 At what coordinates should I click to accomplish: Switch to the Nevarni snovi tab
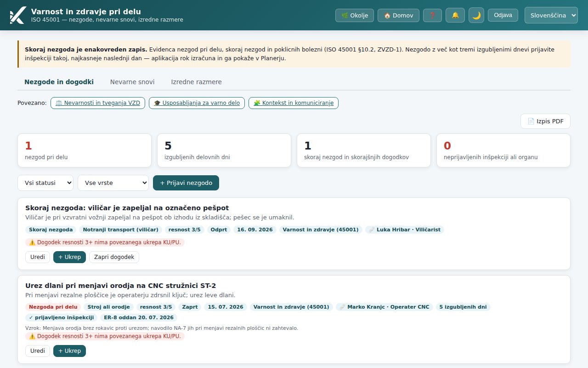[x=132, y=82]
